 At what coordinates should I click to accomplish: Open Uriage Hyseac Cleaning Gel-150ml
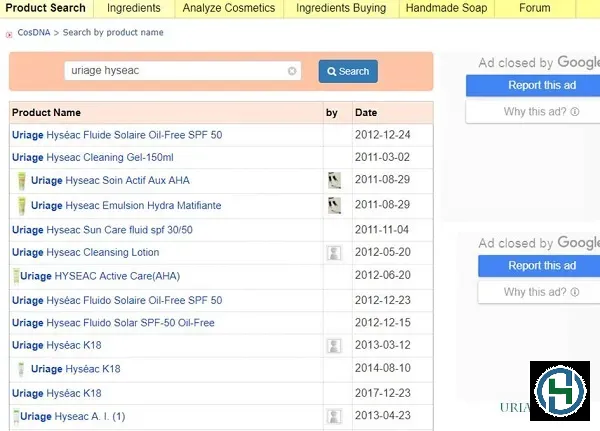93,157
